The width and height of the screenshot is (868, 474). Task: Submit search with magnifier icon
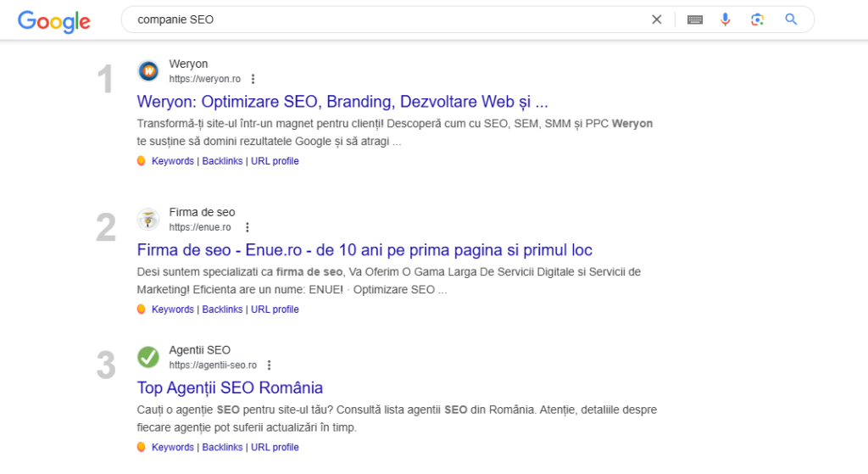[x=791, y=20]
